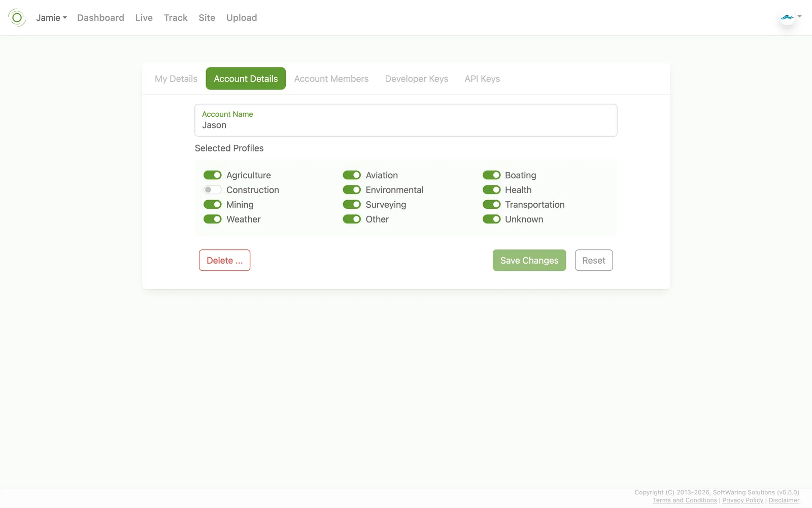This screenshot has height=508, width=812.
Task: Open the Disclaimer link
Action: [784, 500]
